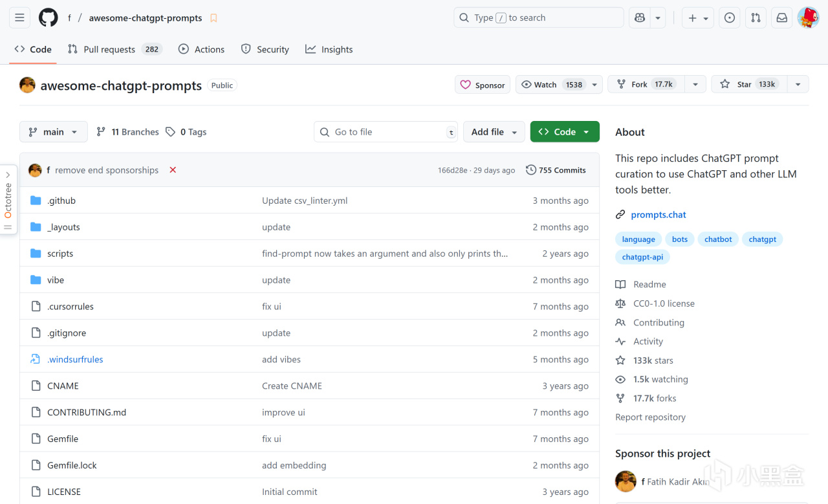The height and width of the screenshot is (504, 828).
Task: View the 133k stars link
Action: 644,360
